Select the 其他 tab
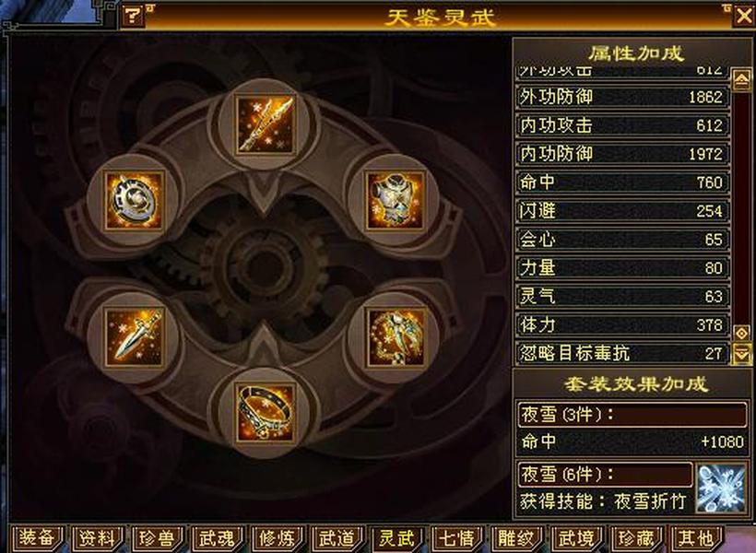 click(x=696, y=538)
